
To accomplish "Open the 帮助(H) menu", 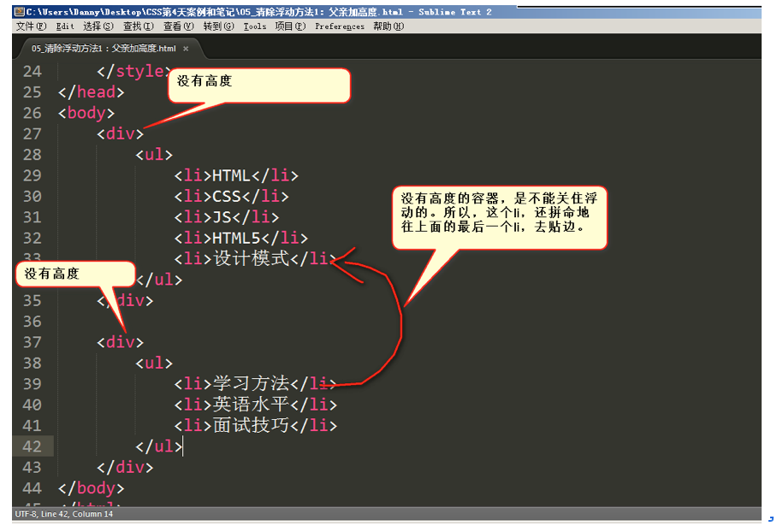I will tap(388, 27).
